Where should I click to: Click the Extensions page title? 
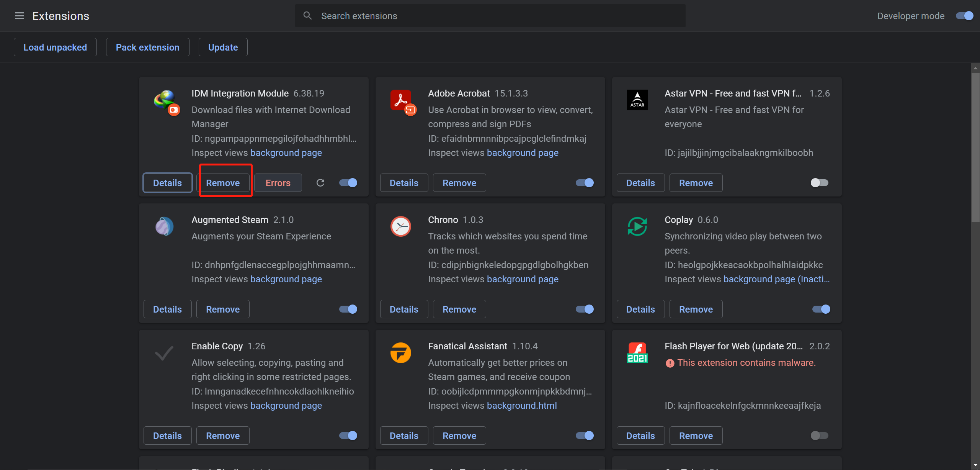(x=60, y=16)
